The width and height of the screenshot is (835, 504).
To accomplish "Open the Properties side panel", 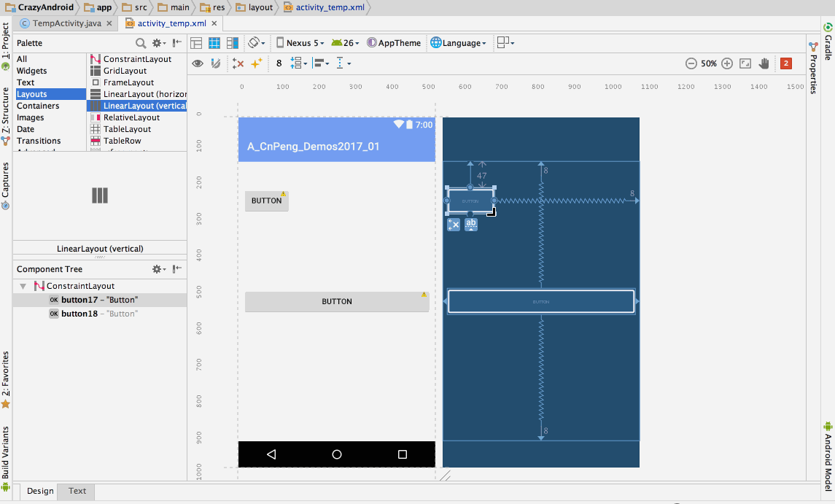I will pos(813,68).
